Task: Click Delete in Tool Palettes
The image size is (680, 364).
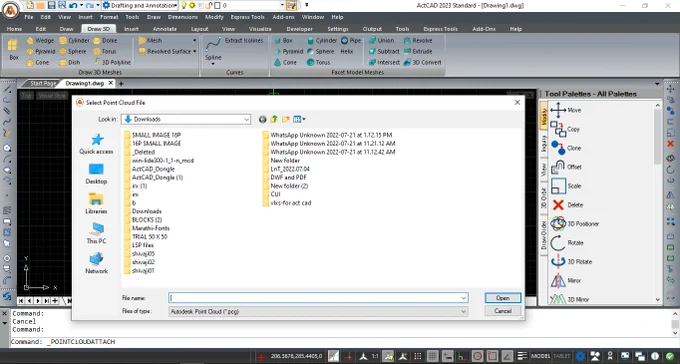Action: [567, 205]
